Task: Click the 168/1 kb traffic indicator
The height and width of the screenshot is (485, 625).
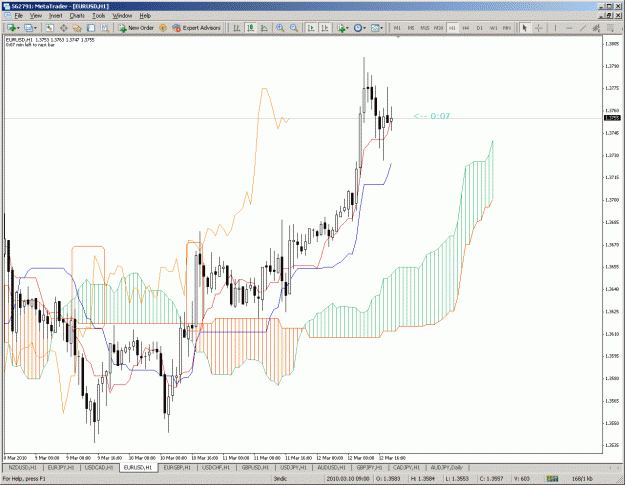Action: [x=582, y=479]
